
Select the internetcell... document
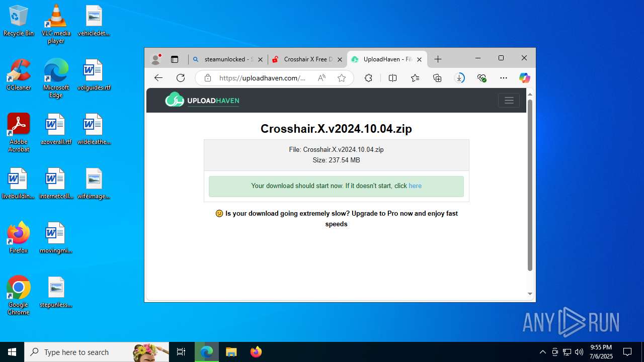pos(56,184)
